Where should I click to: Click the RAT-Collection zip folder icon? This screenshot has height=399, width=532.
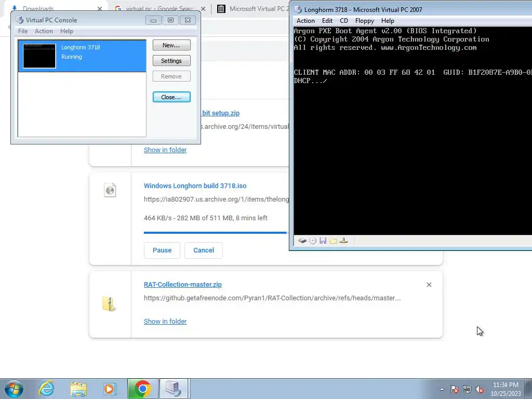(109, 303)
